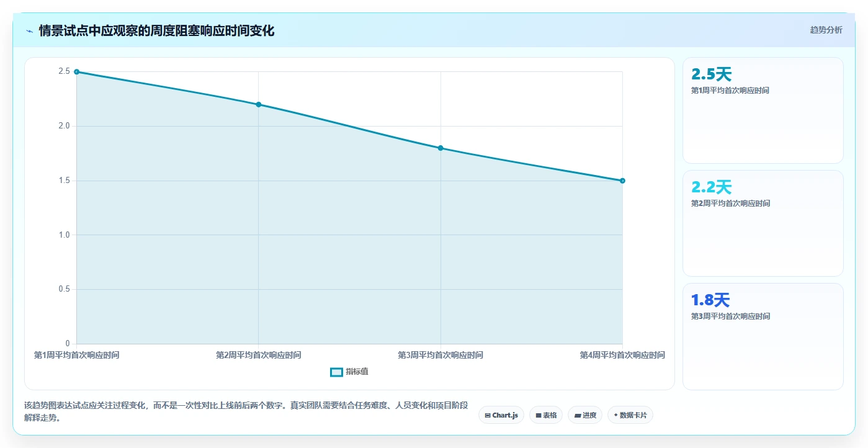Click the x-axis label 第2周平均首次响应时间
Viewport: 868px width, 448px height.
coord(258,356)
